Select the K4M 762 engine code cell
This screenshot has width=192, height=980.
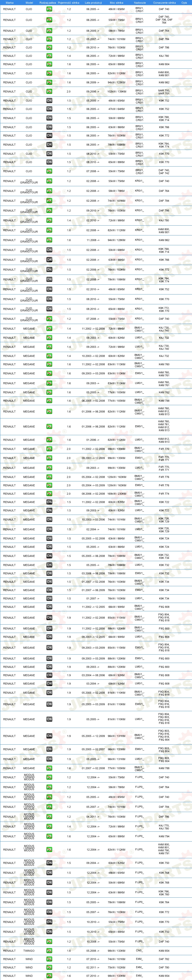coord(164,392)
